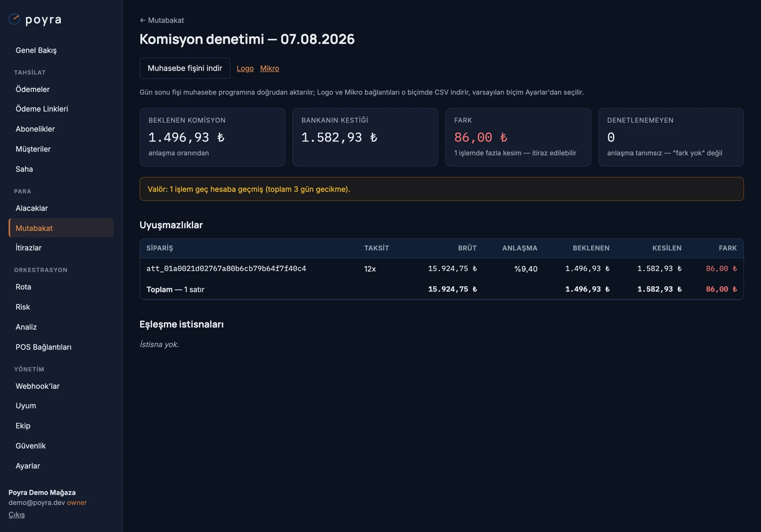Screen dimensions: 761x532
Task: Click the Fark 86,00 ₺ card
Action: [518, 137]
